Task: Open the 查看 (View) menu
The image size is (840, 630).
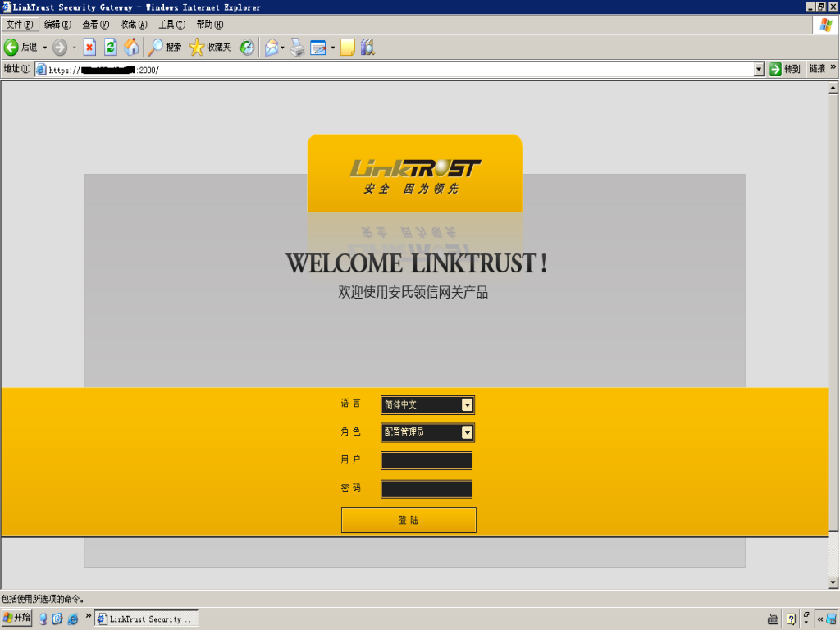Action: [x=95, y=25]
